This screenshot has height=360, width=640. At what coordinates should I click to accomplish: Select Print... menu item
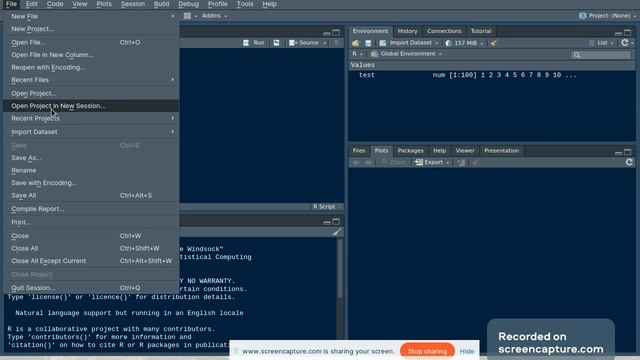(91, 222)
